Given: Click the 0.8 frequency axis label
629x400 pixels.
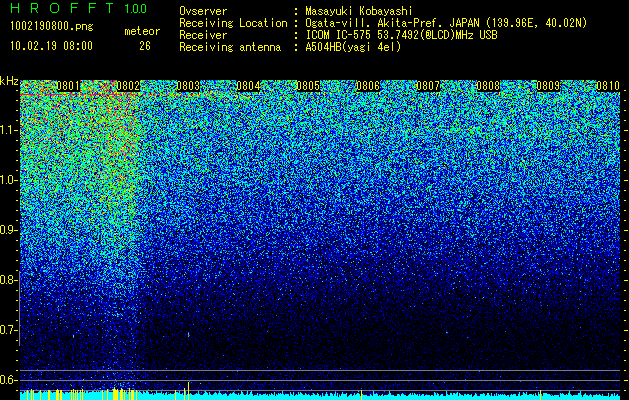Looking at the screenshot, I should [x=8, y=280].
